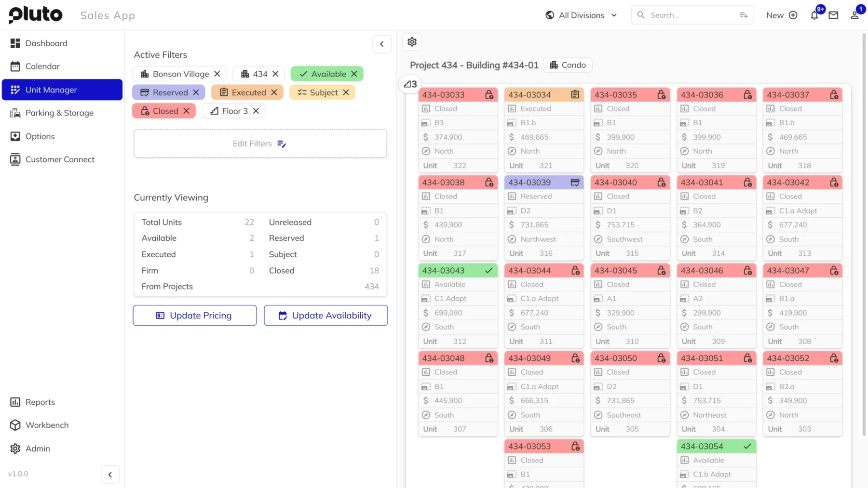Click the Update Availability button
The height and width of the screenshot is (488, 868).
click(x=325, y=316)
